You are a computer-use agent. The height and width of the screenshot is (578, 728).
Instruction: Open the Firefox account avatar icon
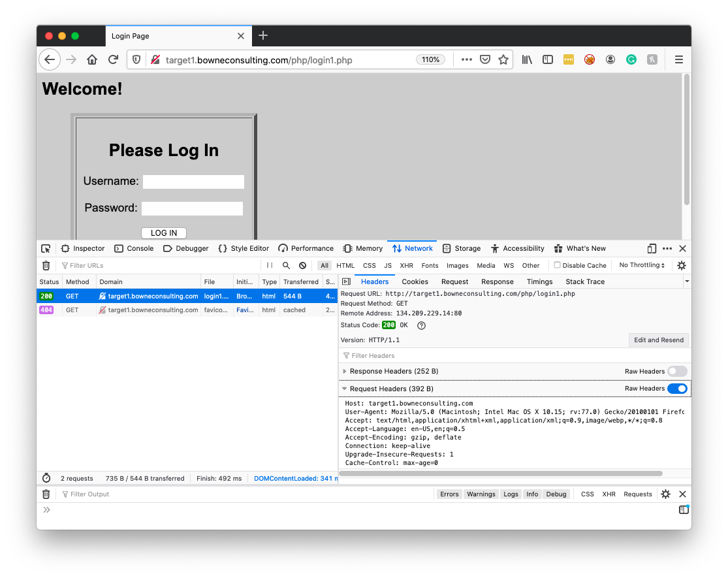pyautogui.click(x=610, y=59)
